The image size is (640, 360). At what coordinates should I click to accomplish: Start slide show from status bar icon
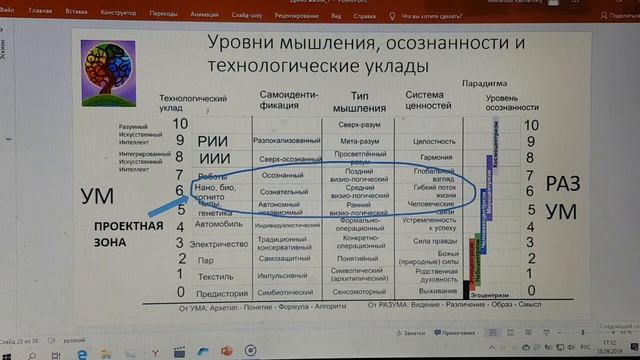[x=546, y=333]
